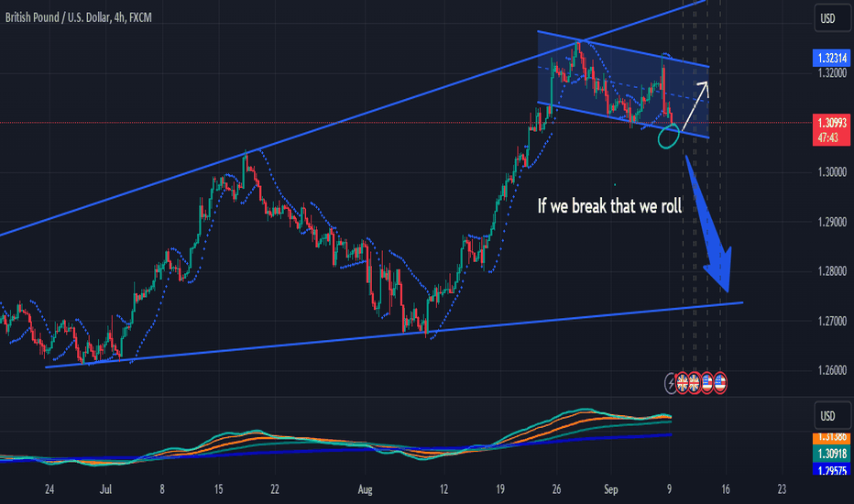The width and height of the screenshot is (854, 504).
Task: Open the last US flag economic event
Action: (x=720, y=383)
